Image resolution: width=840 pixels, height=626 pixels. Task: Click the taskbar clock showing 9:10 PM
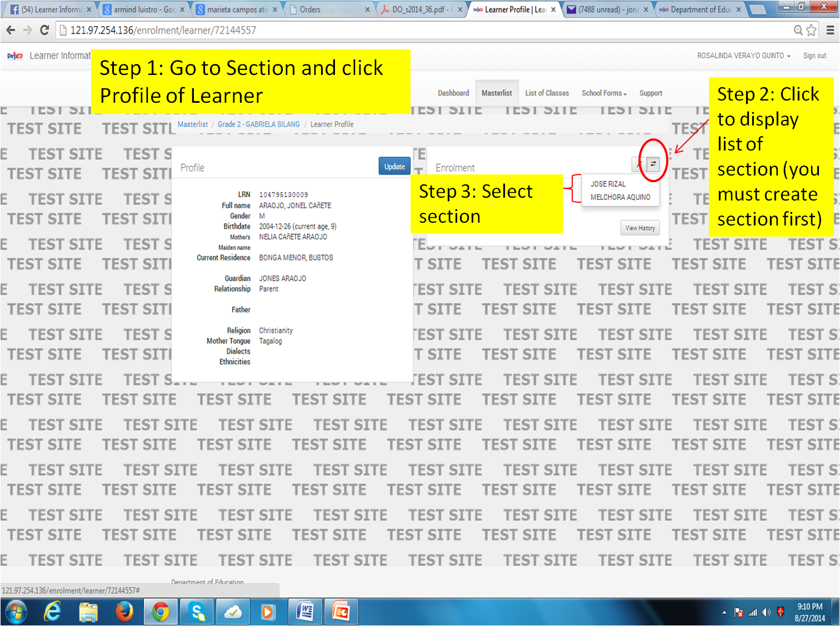point(809,612)
